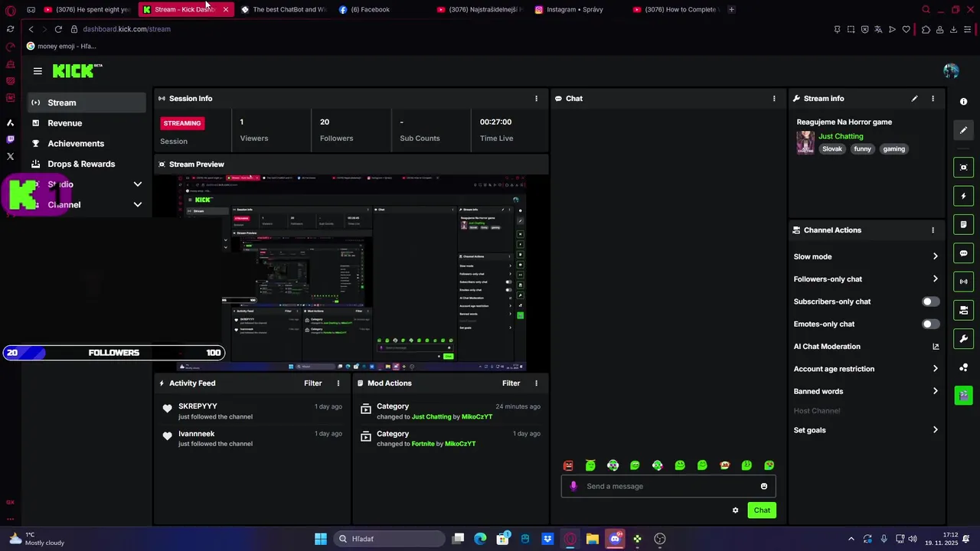Click the gaming tag chip
This screenshot has height=551, width=980.
point(894,149)
